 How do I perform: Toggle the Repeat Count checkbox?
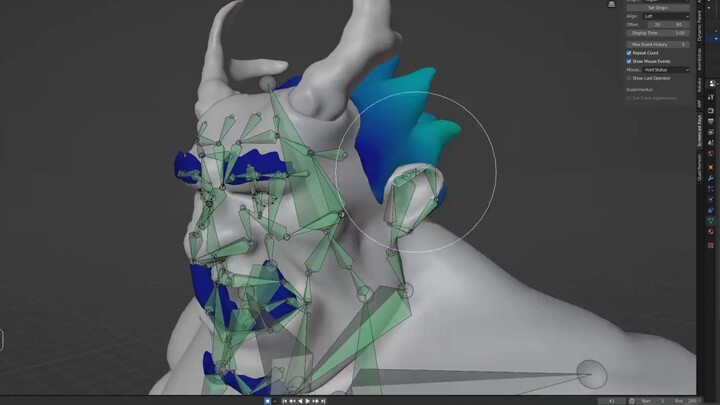629,53
